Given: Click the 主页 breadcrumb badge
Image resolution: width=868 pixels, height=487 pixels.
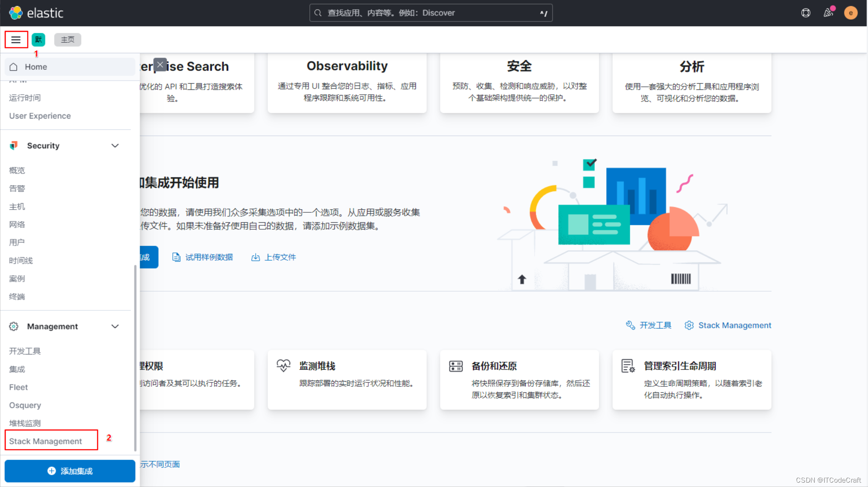Looking at the screenshot, I should click(x=68, y=40).
